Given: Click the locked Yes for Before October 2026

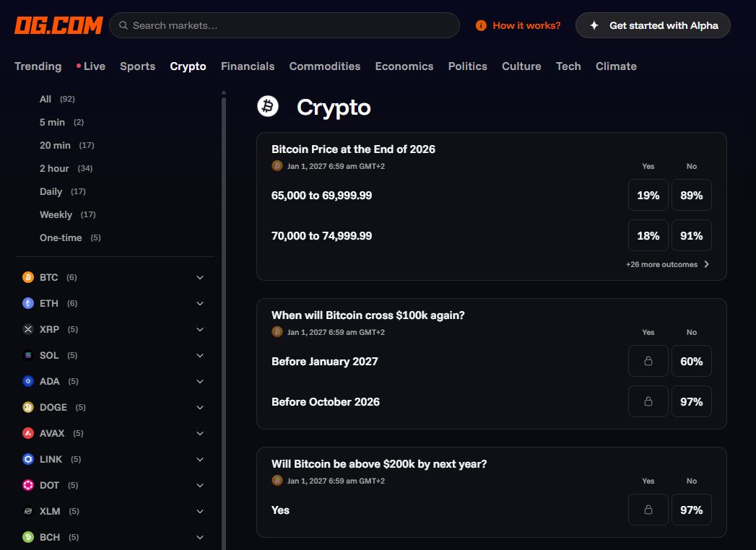Looking at the screenshot, I should pos(648,401).
